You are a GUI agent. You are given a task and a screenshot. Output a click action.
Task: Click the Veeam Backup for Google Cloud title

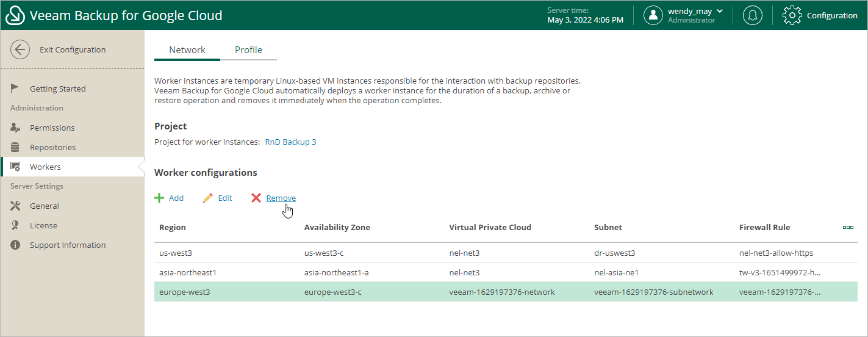tap(126, 16)
